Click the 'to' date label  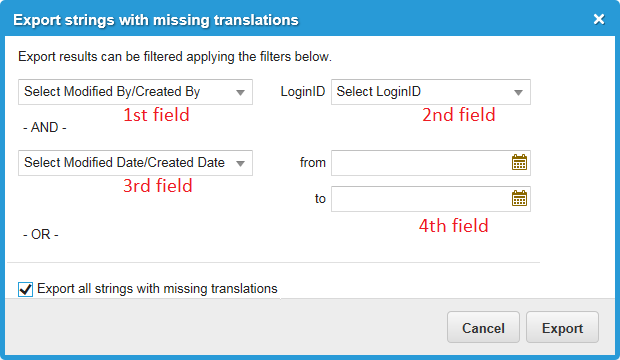tap(320, 198)
